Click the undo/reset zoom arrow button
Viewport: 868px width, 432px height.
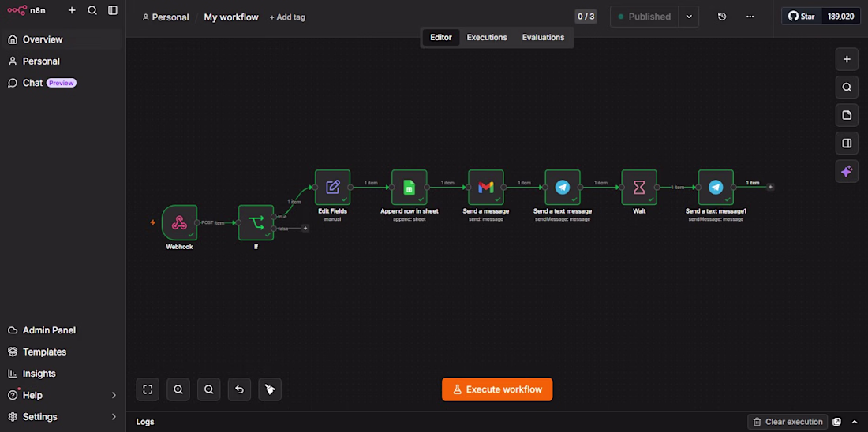239,389
